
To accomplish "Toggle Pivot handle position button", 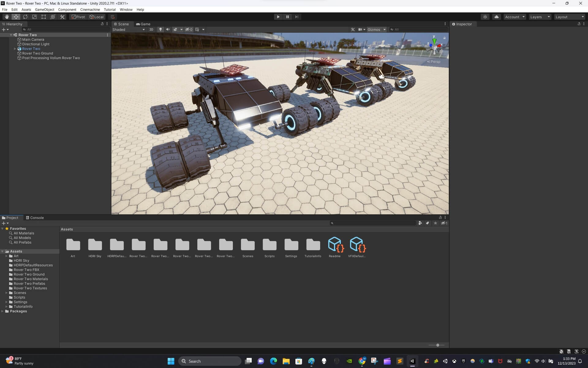I will (78, 17).
